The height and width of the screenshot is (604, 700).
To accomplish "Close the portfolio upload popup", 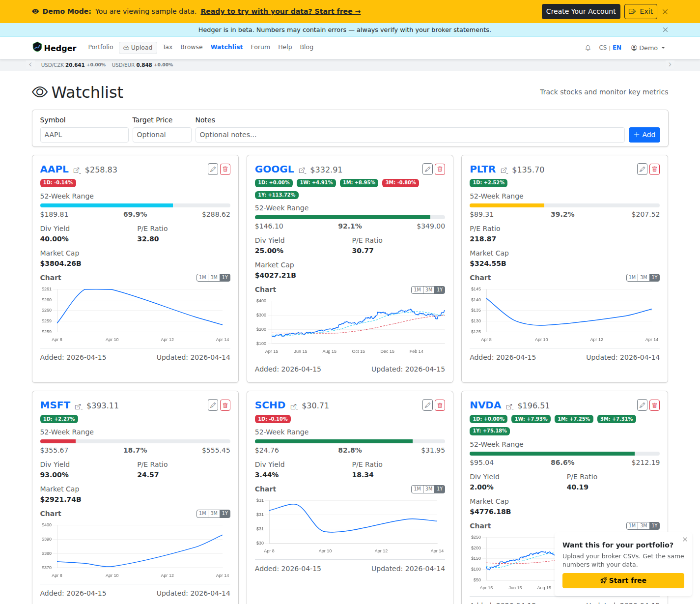I will (x=685, y=539).
